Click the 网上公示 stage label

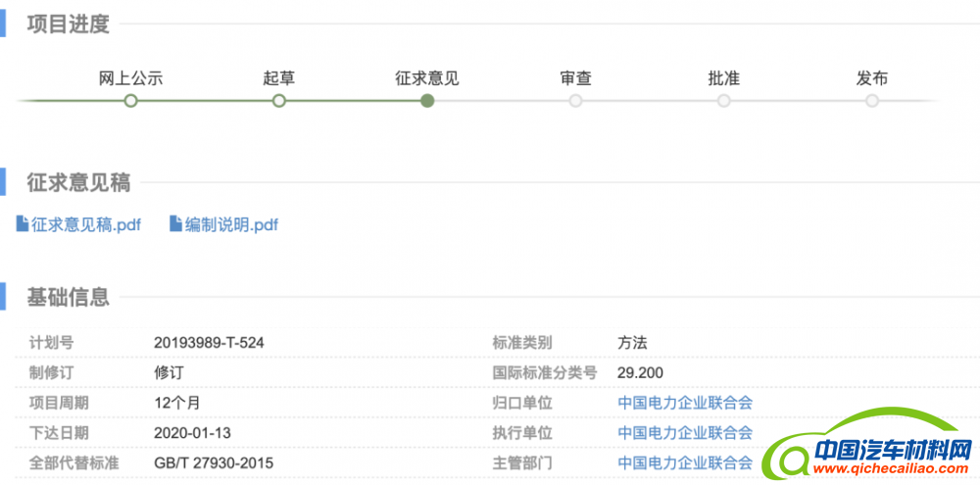[131, 78]
